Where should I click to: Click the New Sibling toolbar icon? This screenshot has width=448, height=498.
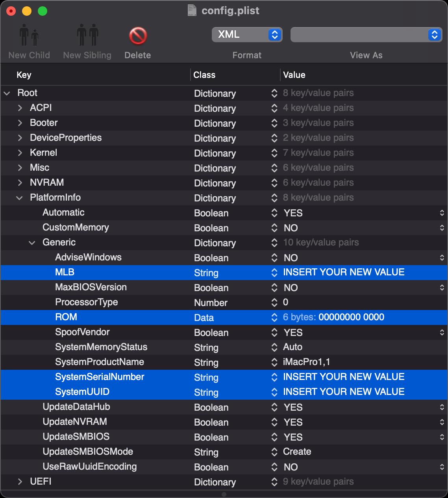pos(87,36)
